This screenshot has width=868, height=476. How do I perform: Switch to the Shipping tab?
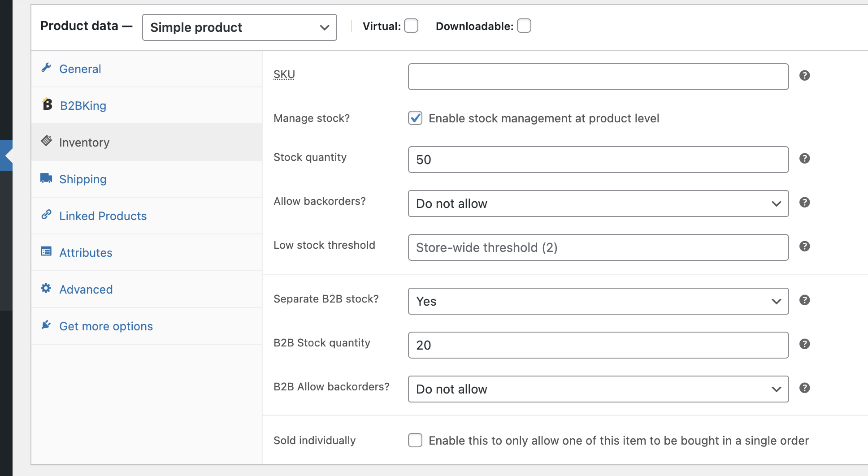pyautogui.click(x=83, y=179)
